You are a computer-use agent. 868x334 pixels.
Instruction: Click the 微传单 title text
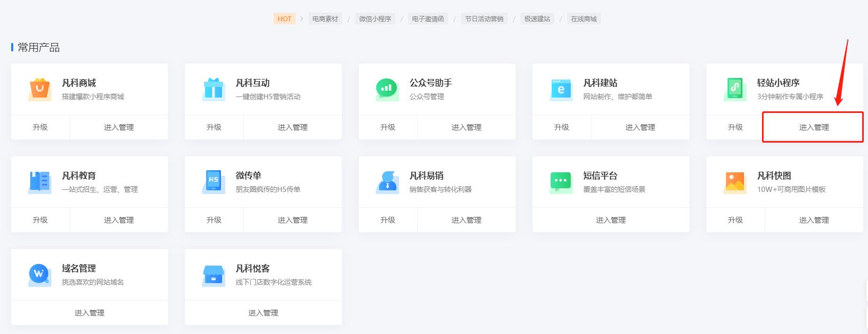249,176
